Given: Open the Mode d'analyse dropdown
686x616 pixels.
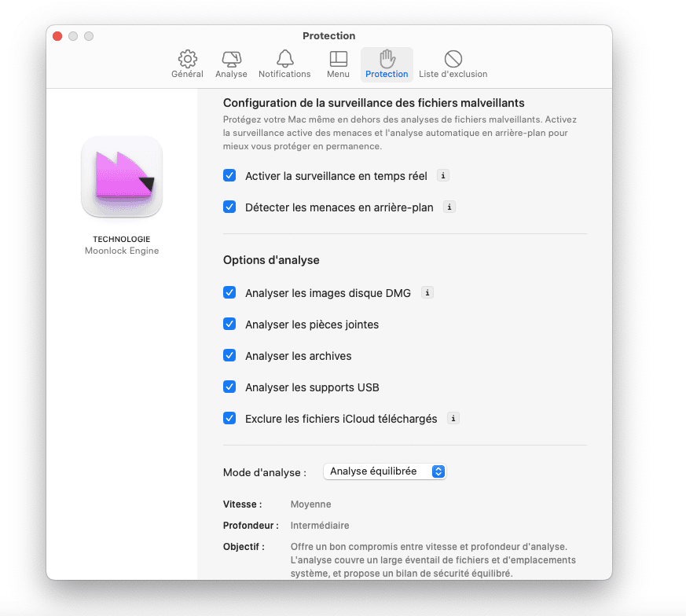Looking at the screenshot, I should (x=384, y=471).
